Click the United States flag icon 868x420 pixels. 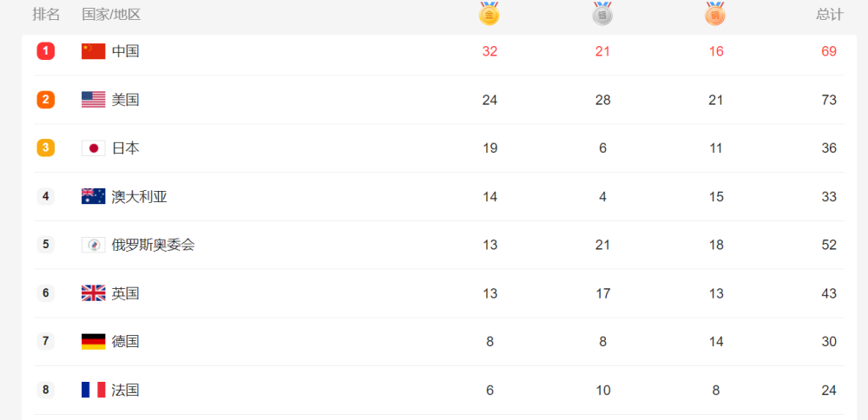coord(93,100)
